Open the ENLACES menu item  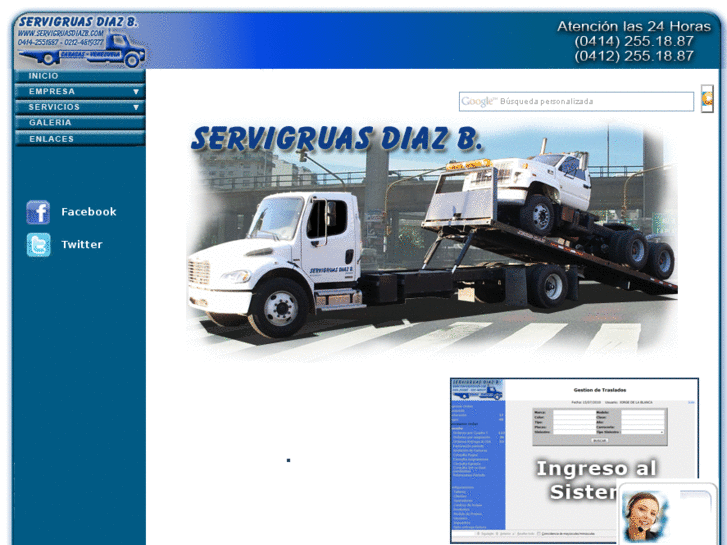80,139
